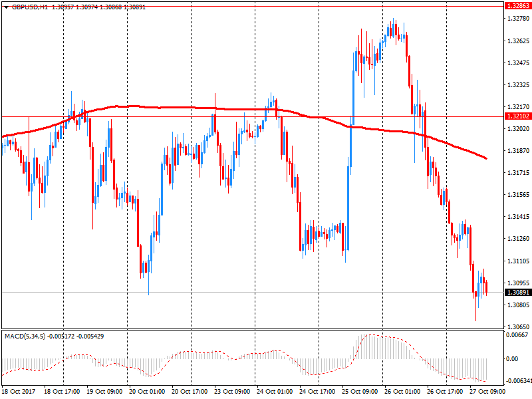The width and height of the screenshot is (532, 399).
Task: Click the 19 Oct 09:00 time label
Action: 104,392
